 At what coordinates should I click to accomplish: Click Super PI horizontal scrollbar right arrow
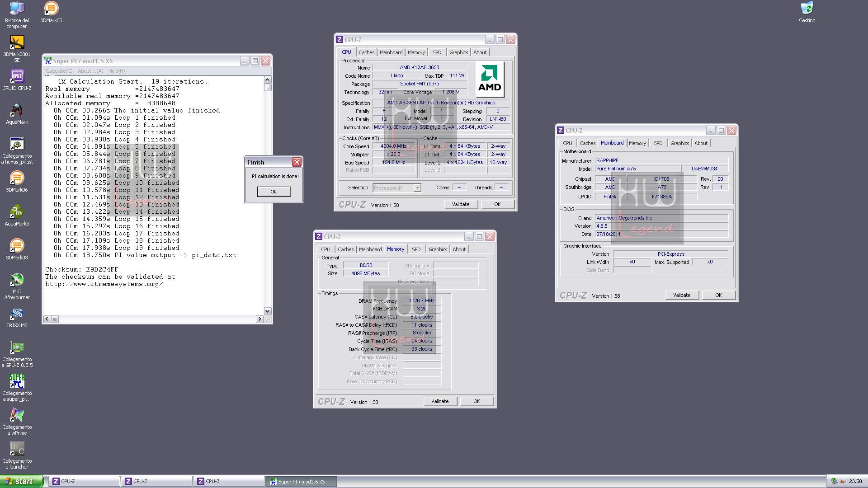(259, 319)
